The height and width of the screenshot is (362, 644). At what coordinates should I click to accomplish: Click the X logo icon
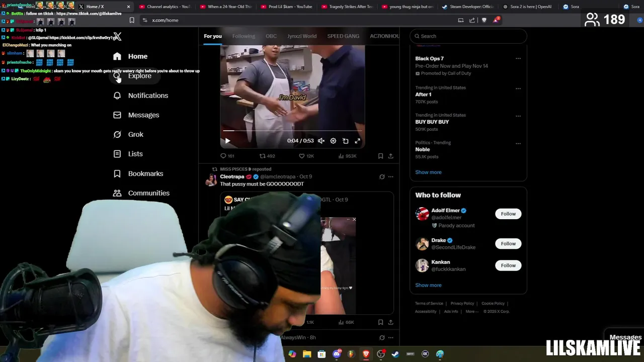[x=117, y=37]
